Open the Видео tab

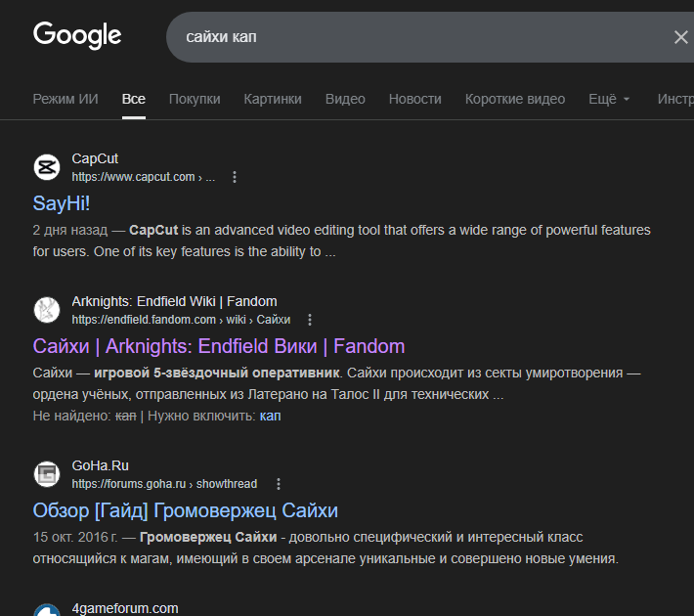(x=345, y=99)
